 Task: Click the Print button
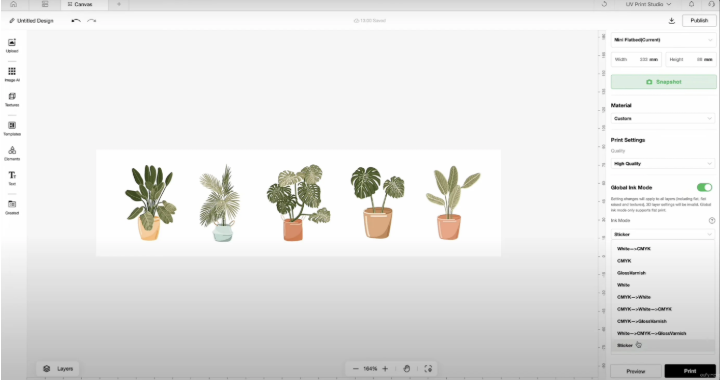(x=690, y=371)
